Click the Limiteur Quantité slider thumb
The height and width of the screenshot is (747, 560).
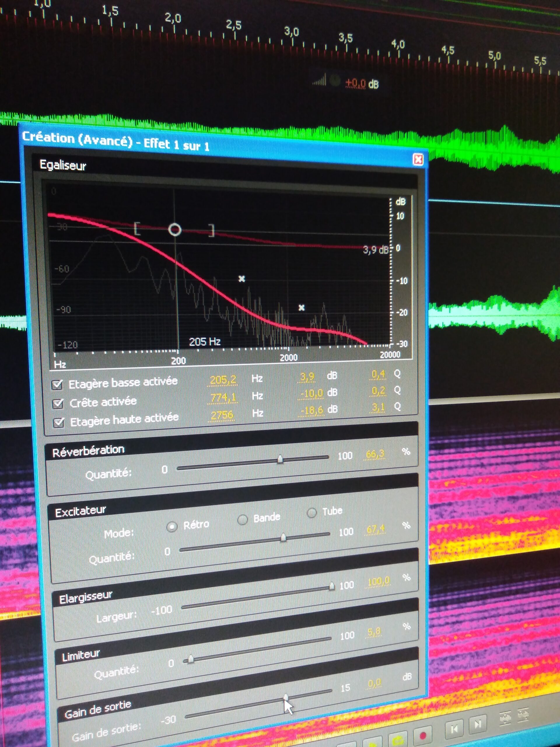tap(191, 659)
